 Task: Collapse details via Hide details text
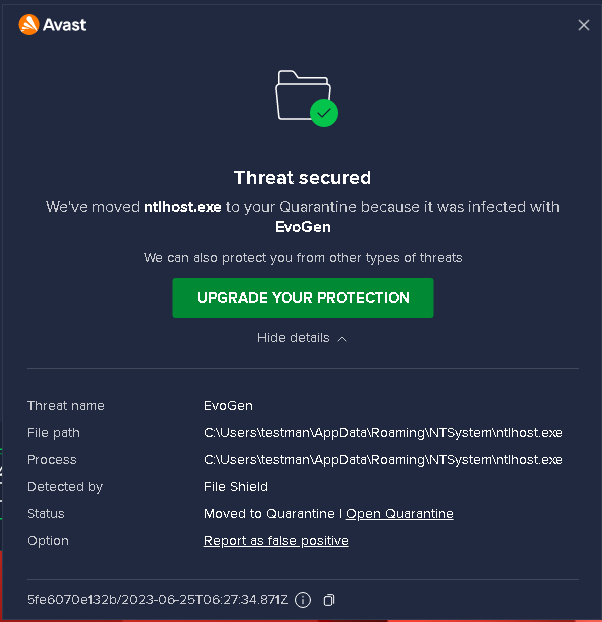pos(293,338)
